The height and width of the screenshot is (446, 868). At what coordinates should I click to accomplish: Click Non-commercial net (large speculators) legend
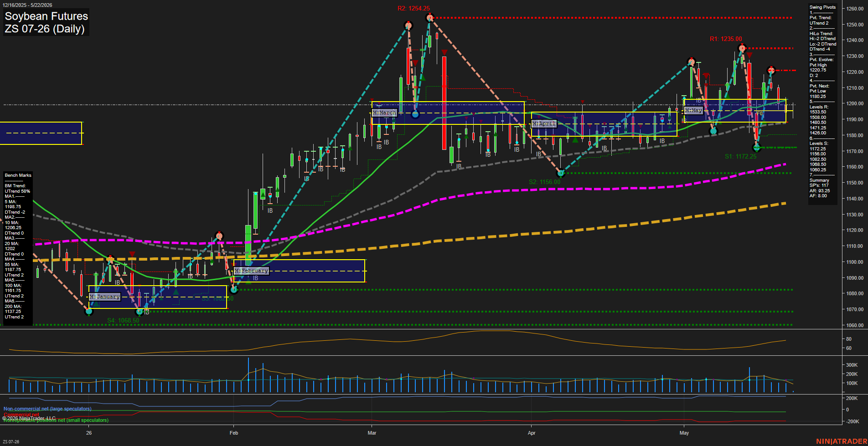pyautogui.click(x=47, y=409)
